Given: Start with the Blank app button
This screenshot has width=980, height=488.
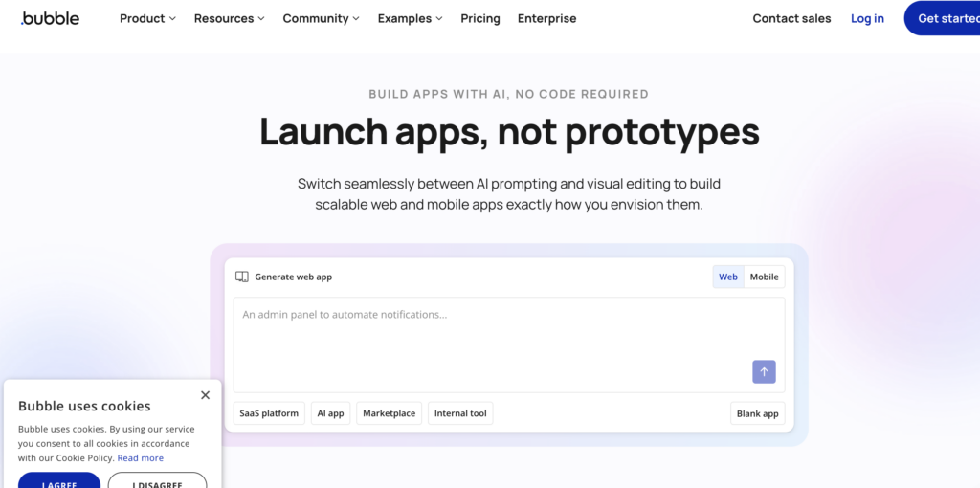Looking at the screenshot, I should click(x=757, y=413).
